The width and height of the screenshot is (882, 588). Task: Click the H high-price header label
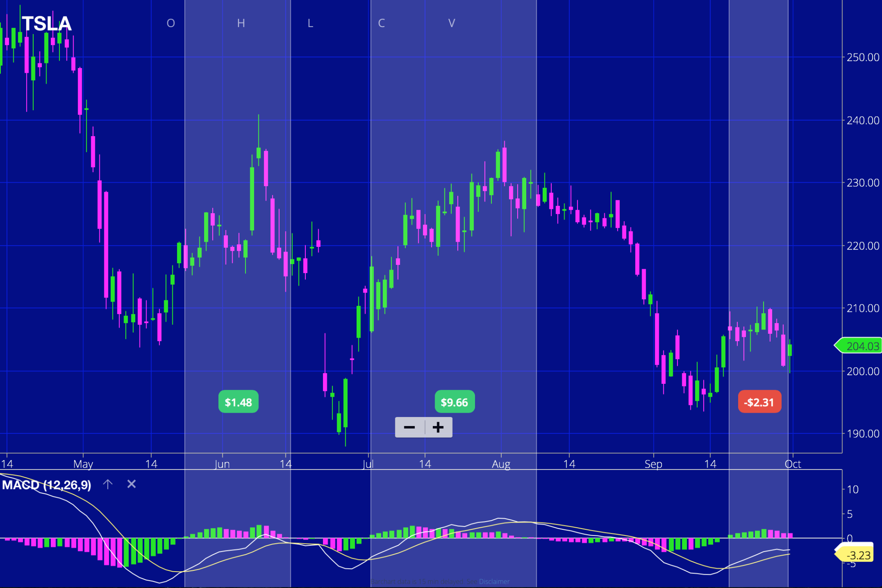(241, 23)
